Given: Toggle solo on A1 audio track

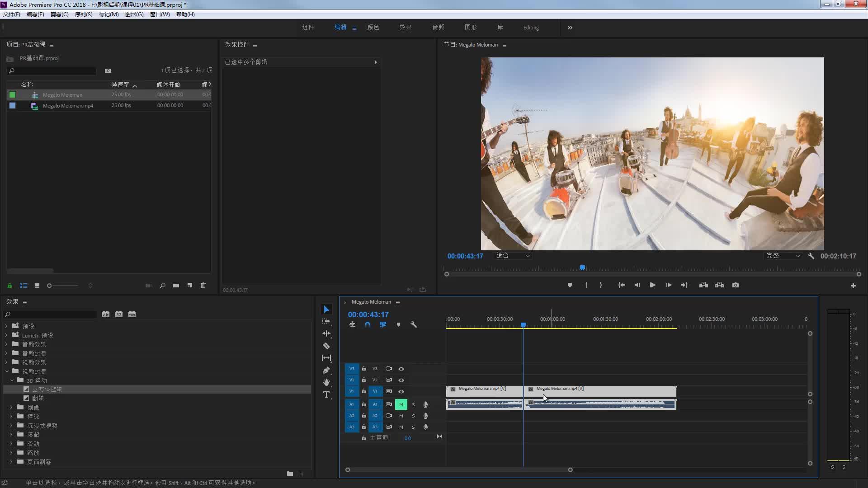Looking at the screenshot, I should [x=413, y=404].
